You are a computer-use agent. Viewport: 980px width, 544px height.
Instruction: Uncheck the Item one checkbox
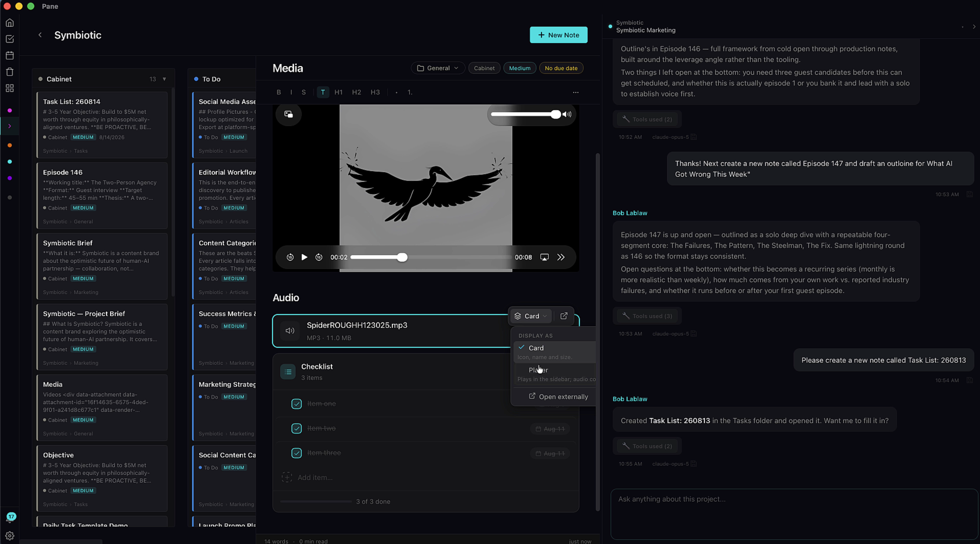(x=296, y=404)
